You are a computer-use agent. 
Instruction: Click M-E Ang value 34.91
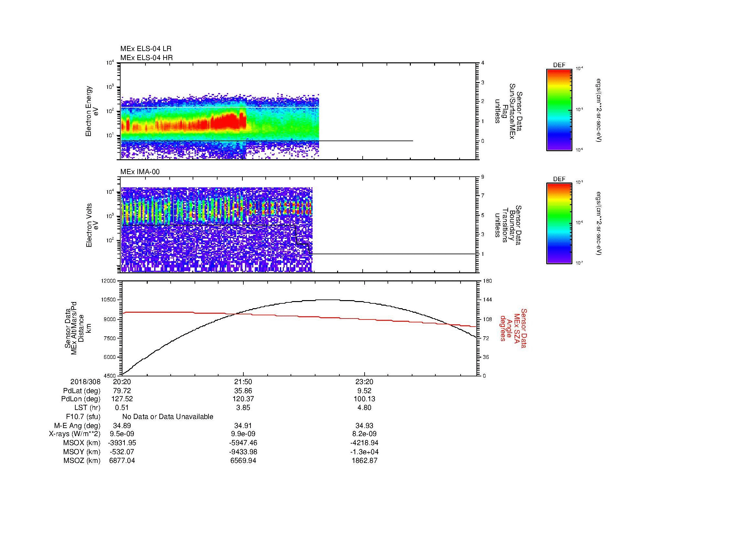click(243, 426)
